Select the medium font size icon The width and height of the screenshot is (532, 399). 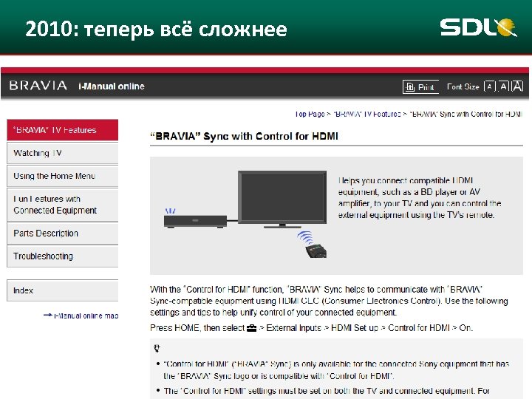pyautogui.click(x=504, y=86)
